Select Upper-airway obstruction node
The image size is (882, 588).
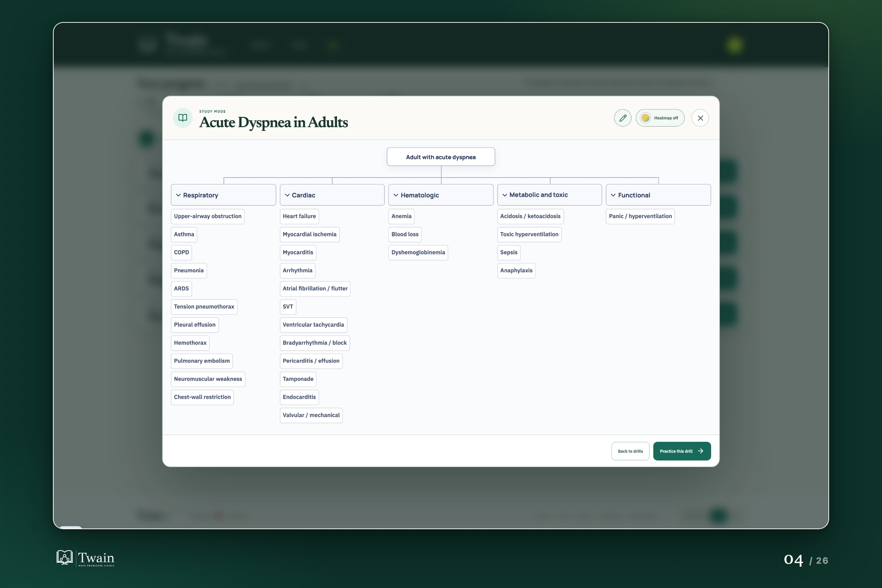tap(208, 216)
